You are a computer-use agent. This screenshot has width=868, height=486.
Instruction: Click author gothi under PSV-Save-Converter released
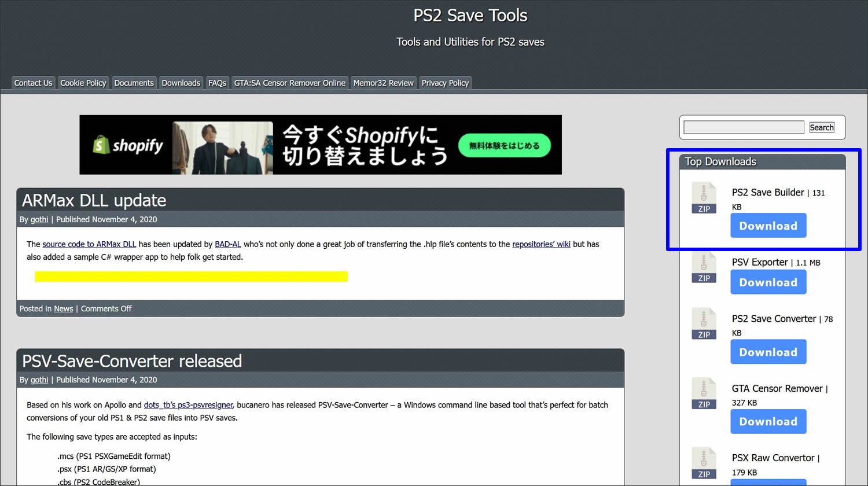click(x=39, y=380)
